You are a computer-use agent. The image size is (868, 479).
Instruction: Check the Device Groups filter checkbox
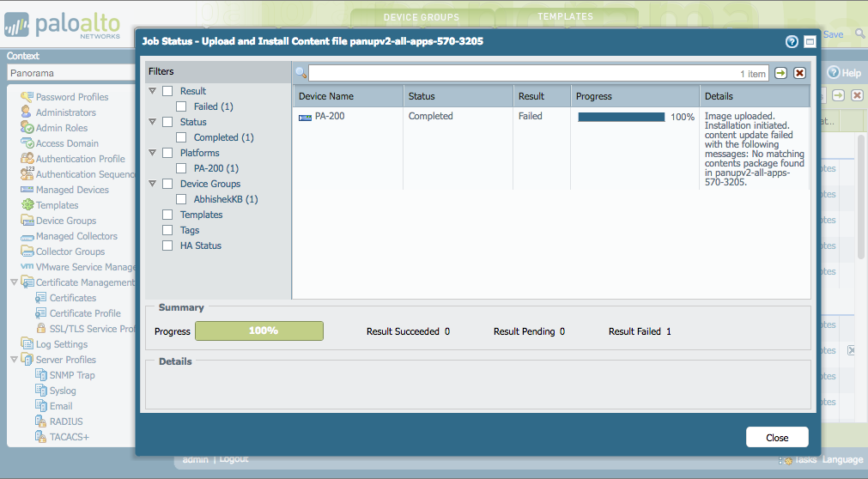coord(167,184)
